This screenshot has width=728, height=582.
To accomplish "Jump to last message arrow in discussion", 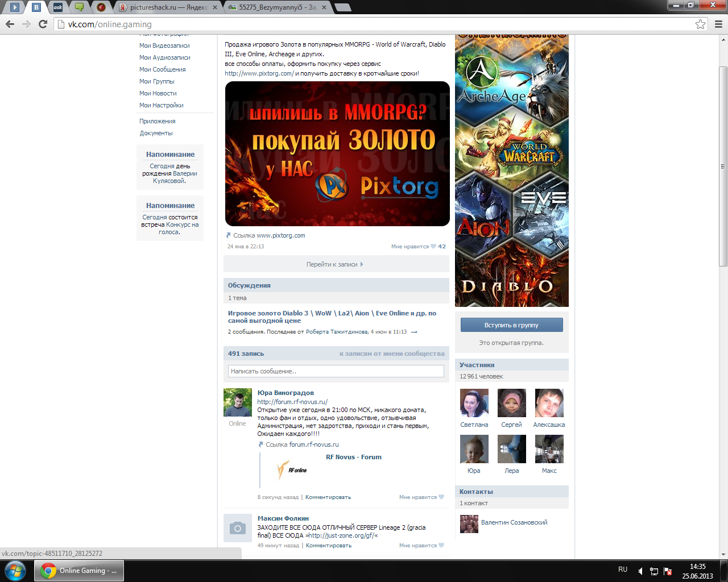I will click(x=414, y=332).
